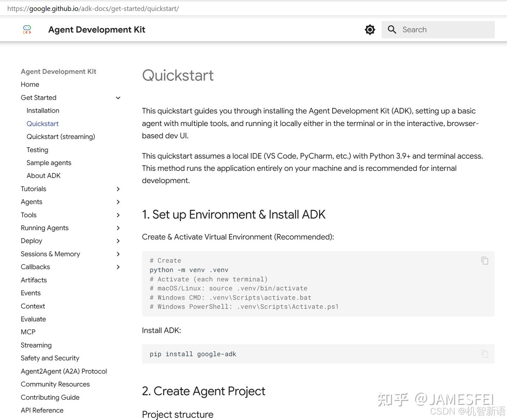507x420 pixels.
Task: Click the search magnifier icon
Action: (x=392, y=30)
